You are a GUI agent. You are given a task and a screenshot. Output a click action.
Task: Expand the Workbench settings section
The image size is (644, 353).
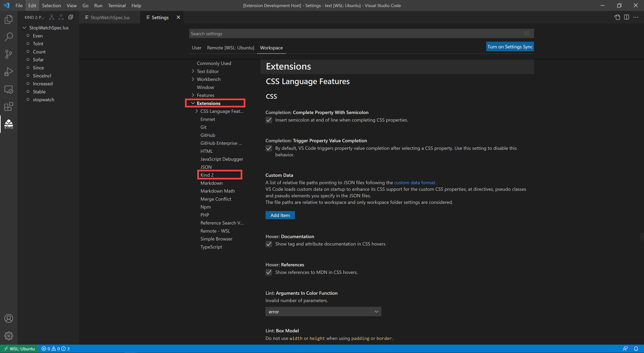(193, 79)
